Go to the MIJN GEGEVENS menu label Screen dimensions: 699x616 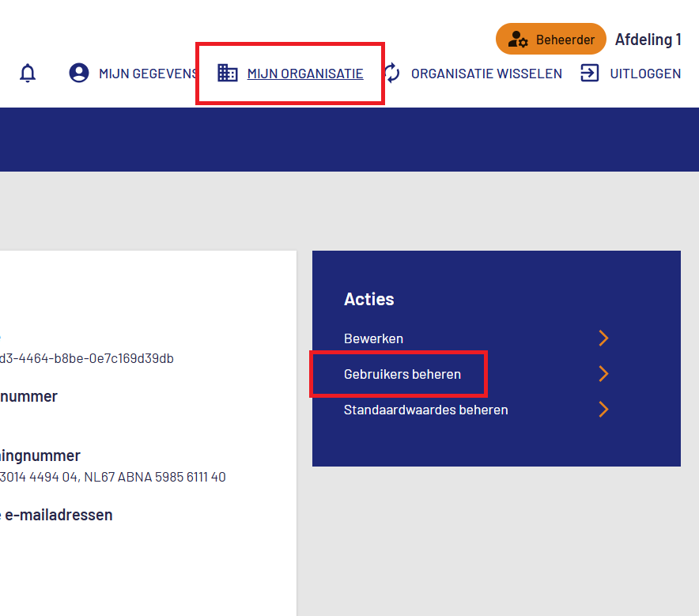click(x=147, y=74)
